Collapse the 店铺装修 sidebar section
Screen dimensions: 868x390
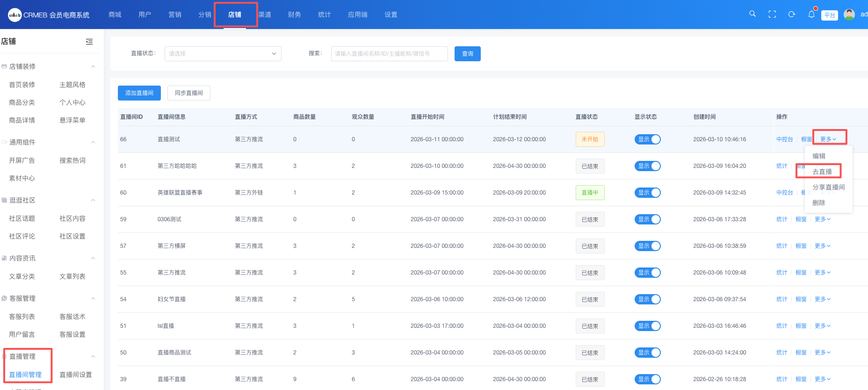93,66
